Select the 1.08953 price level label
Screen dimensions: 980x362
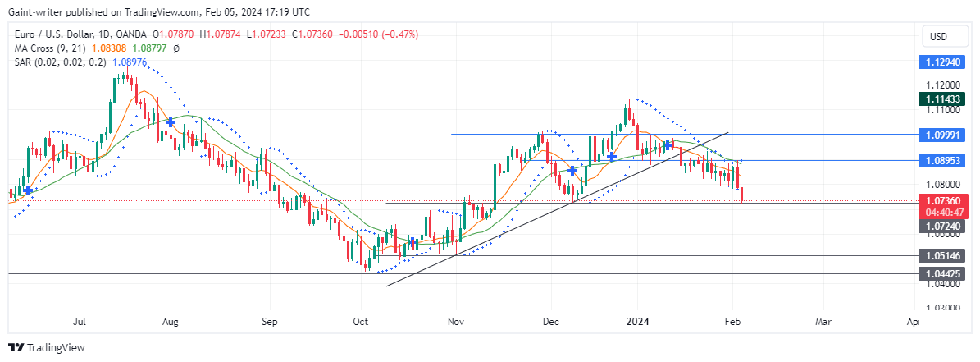[x=943, y=160]
